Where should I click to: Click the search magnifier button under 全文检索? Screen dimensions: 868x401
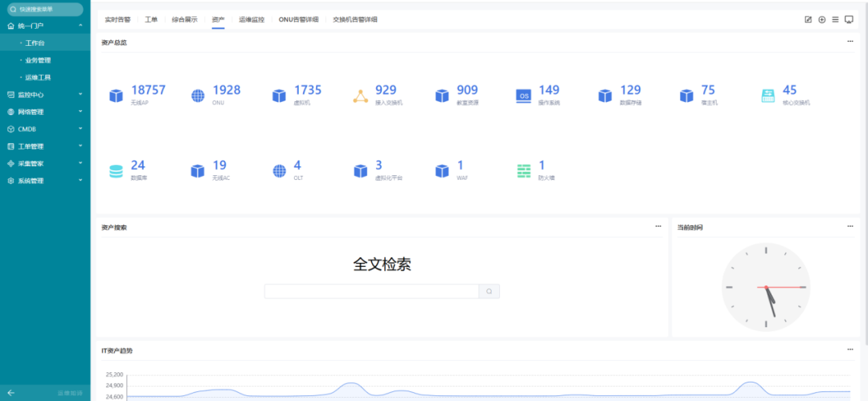click(489, 292)
